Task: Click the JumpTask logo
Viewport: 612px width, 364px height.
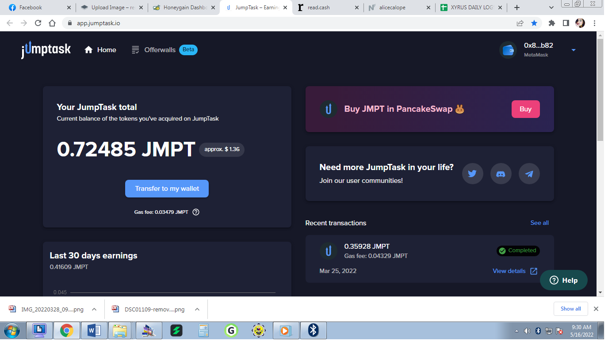Action: point(46,49)
